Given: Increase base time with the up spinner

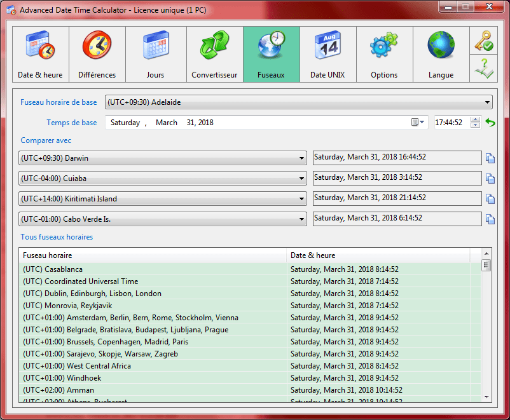Looking at the screenshot, I should pyautogui.click(x=475, y=119).
